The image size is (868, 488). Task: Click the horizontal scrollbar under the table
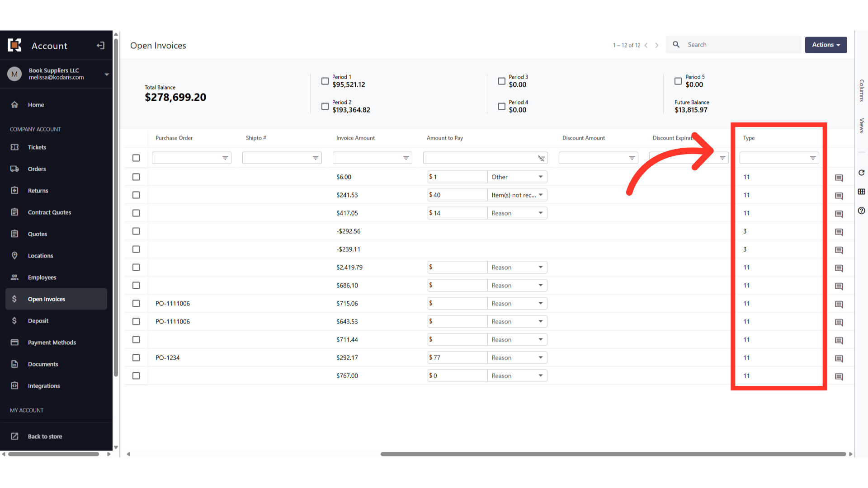pyautogui.click(x=613, y=454)
